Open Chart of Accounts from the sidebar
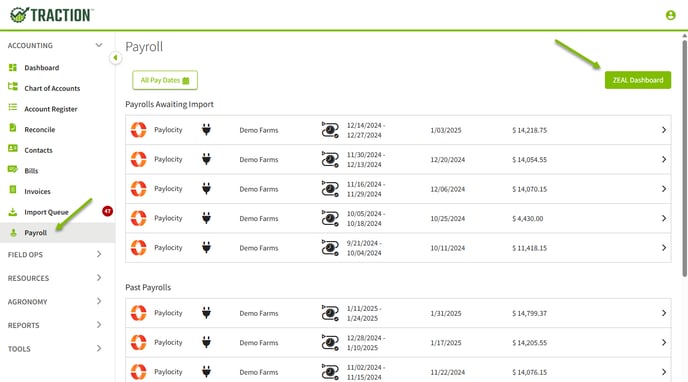Screen dimensions: 688x382 point(52,88)
